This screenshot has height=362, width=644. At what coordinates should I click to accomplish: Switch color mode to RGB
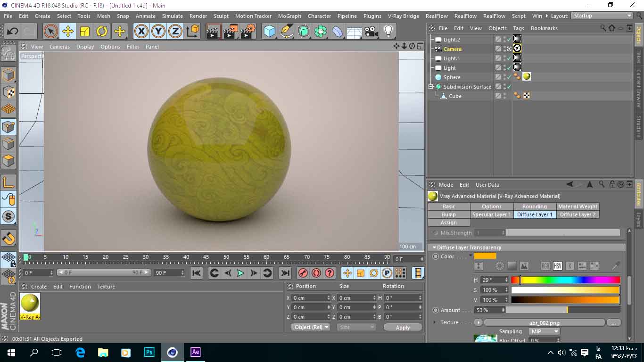pos(545,266)
